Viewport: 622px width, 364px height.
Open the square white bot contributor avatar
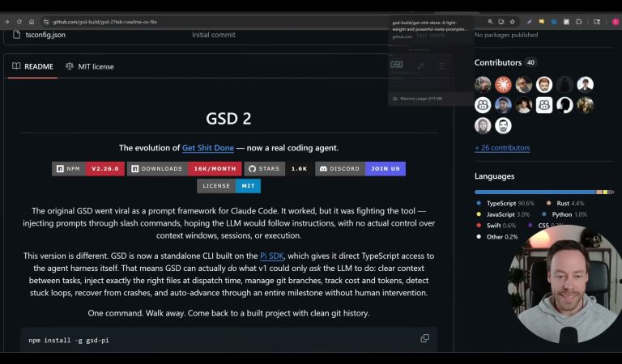(544, 105)
